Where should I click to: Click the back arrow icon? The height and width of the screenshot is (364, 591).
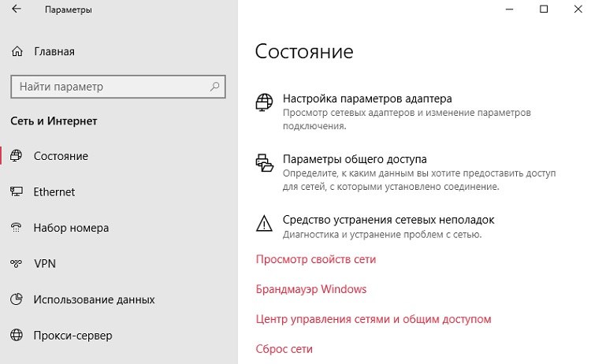(x=17, y=9)
